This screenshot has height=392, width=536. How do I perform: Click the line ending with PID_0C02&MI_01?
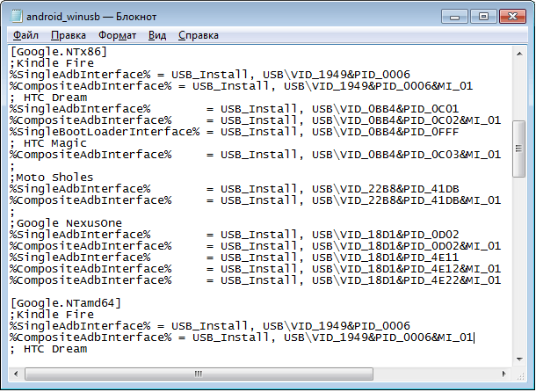(x=256, y=120)
